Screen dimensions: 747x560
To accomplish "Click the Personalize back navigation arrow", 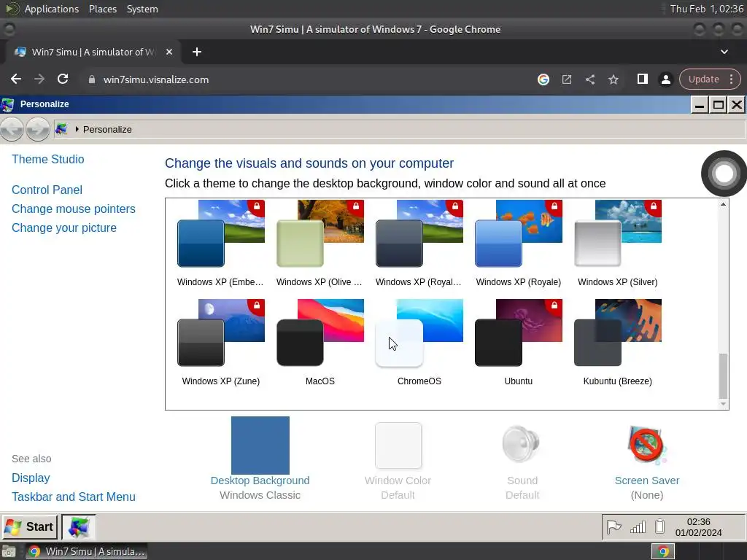I will pyautogui.click(x=12, y=129).
